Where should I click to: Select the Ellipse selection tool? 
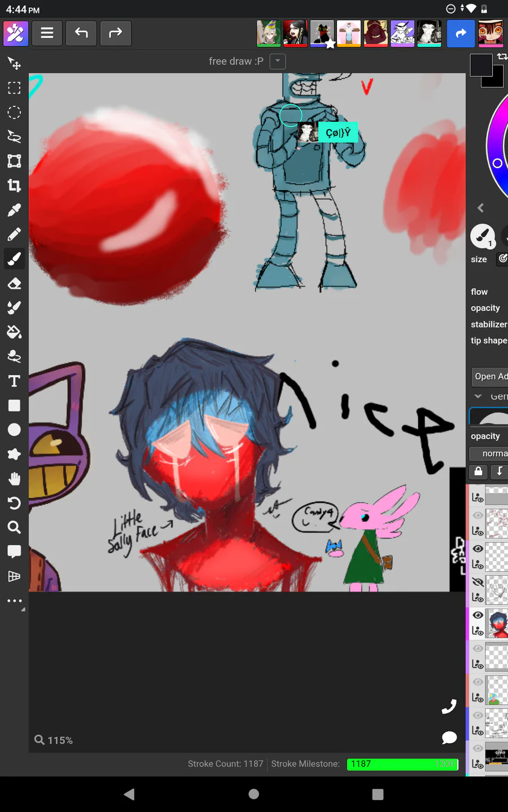tap(14, 112)
